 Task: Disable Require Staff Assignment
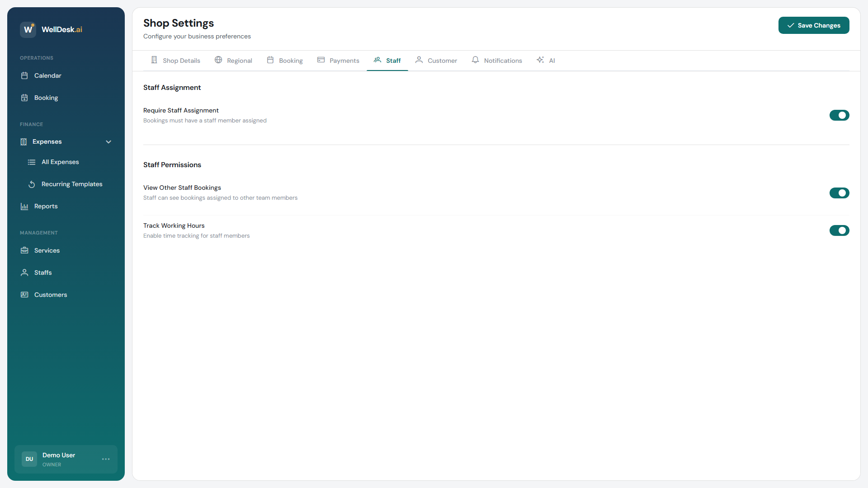(x=840, y=115)
